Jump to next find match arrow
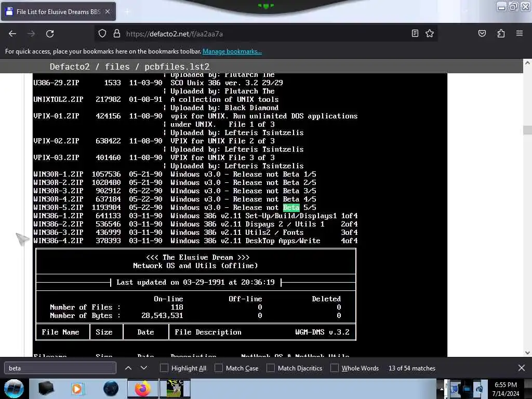 click(144, 368)
